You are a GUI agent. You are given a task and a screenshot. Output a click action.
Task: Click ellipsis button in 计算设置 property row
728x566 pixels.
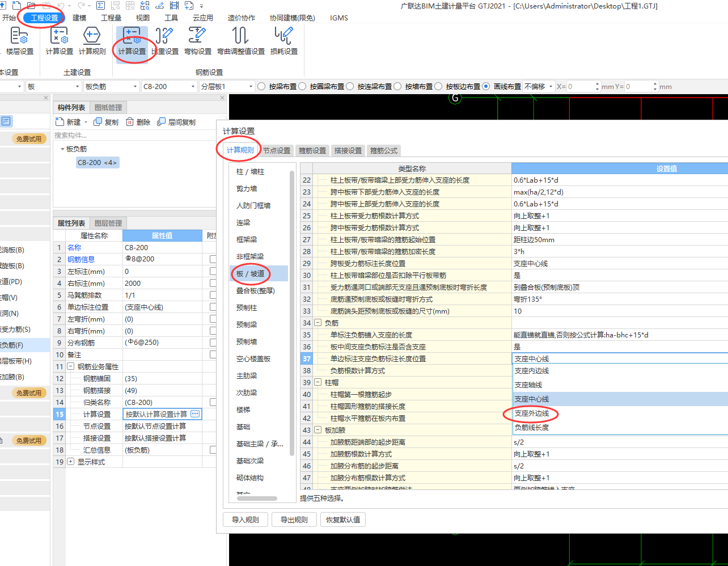coord(195,414)
